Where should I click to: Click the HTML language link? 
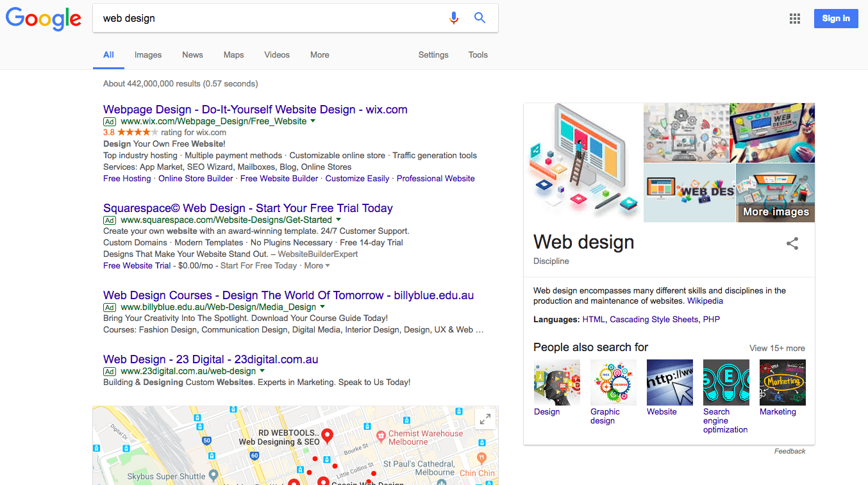click(593, 319)
